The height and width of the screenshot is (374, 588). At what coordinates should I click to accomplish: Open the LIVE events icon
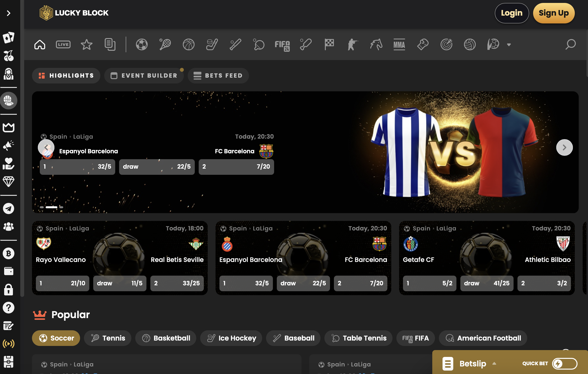63,44
